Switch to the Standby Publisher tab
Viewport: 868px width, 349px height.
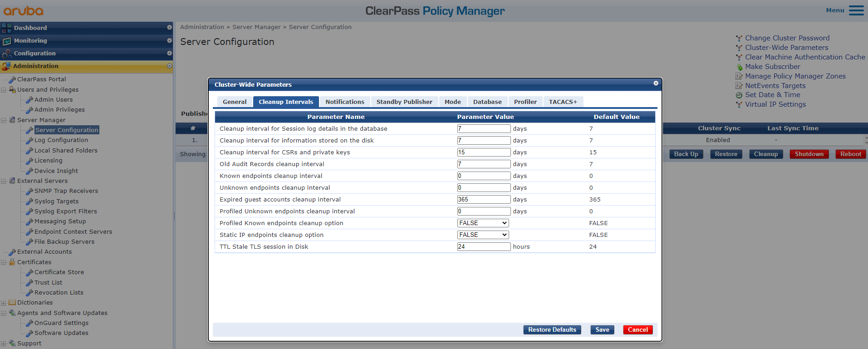[404, 102]
